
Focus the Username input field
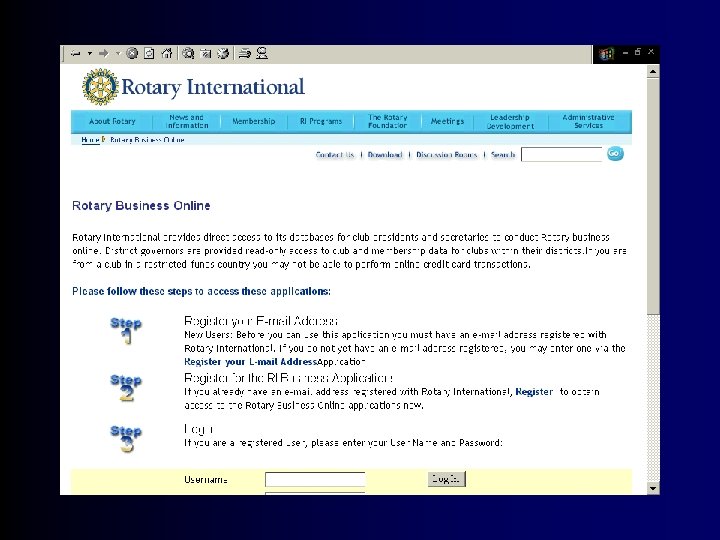click(315, 479)
